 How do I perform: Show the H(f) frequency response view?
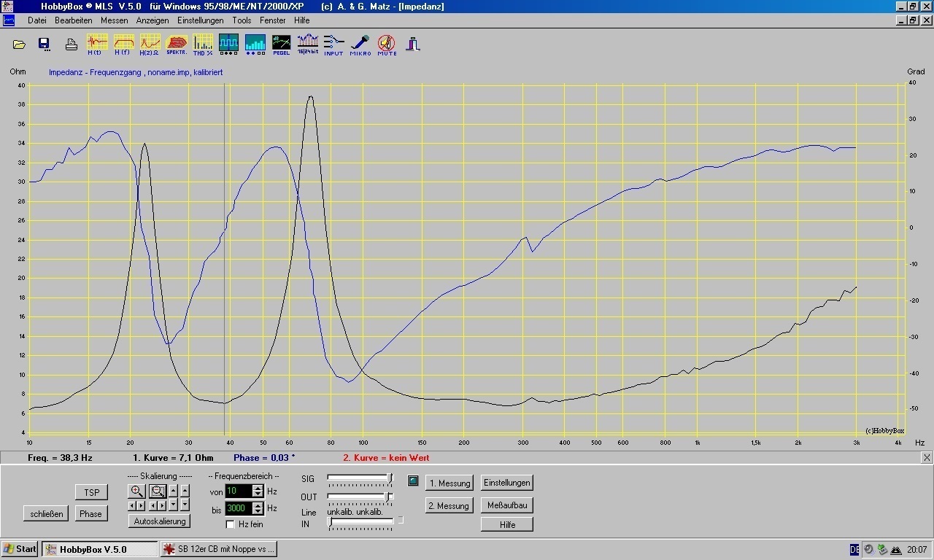coord(123,44)
